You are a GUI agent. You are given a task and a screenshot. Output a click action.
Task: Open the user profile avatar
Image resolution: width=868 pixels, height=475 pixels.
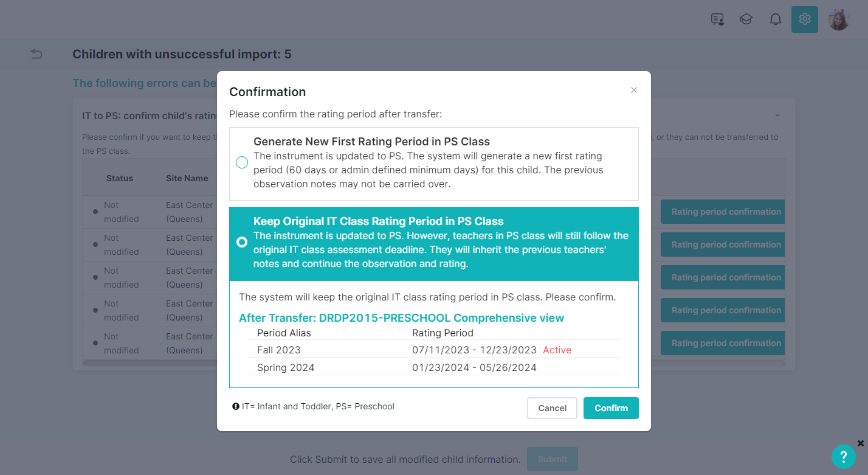point(839,19)
